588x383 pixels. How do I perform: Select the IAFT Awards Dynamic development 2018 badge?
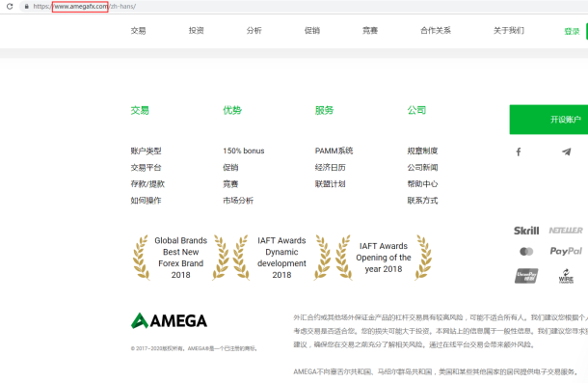(x=281, y=258)
